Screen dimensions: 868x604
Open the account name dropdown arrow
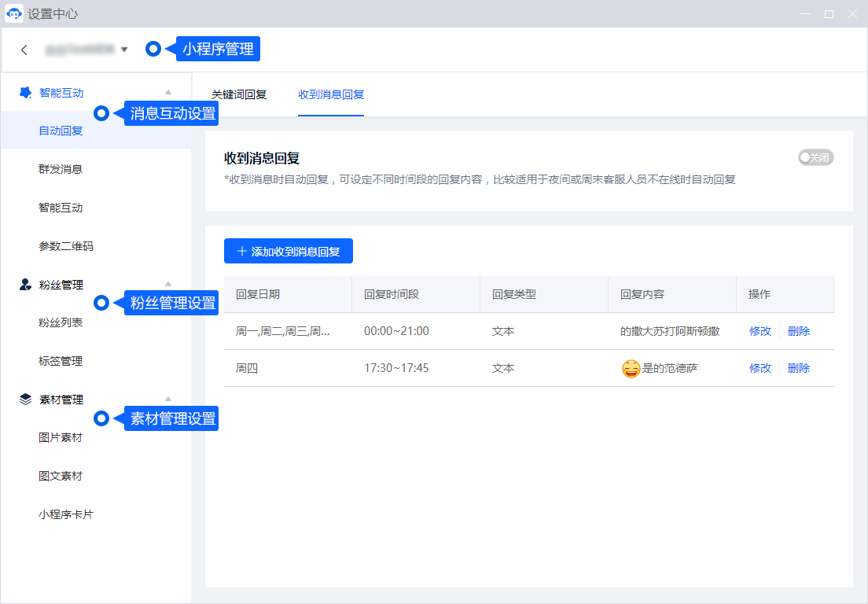click(123, 50)
